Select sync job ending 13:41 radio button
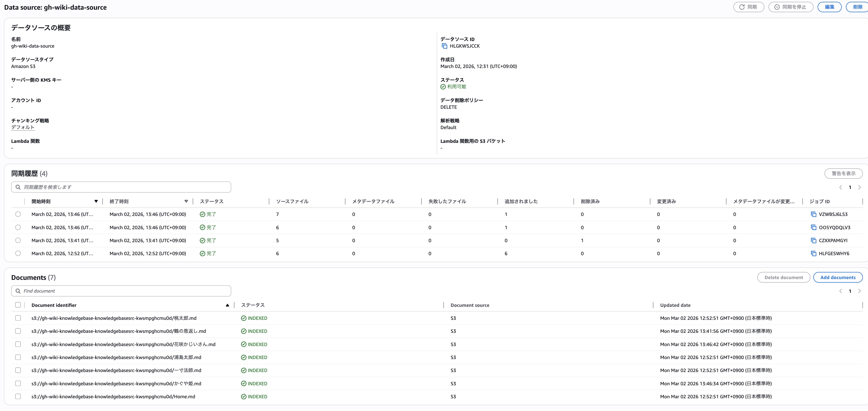Screen dimensions: 868x411 (x=18, y=240)
